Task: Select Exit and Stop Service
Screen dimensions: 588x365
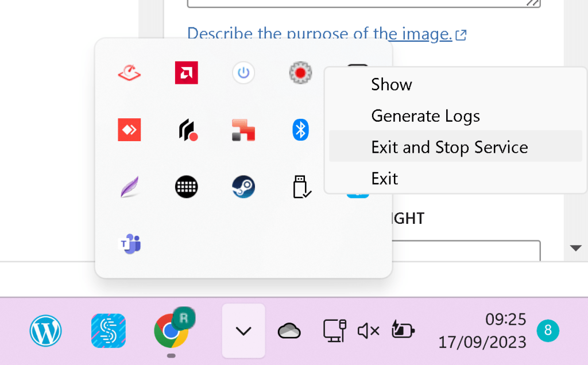Action: click(x=455, y=146)
